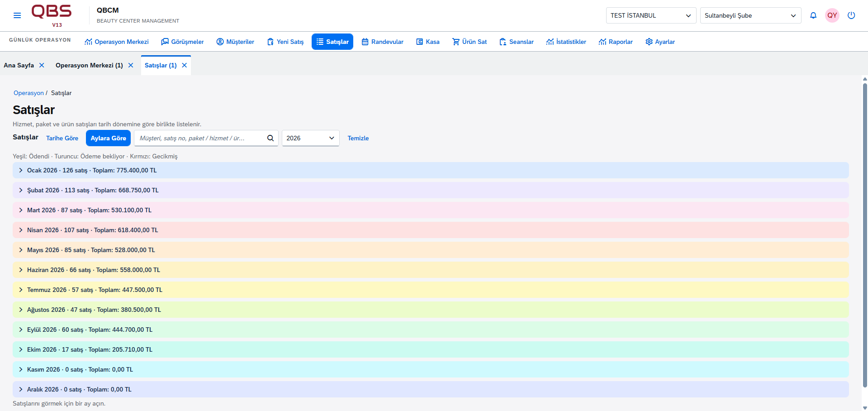Expand the Eylül 2026 month row
868x411 pixels.
[x=431, y=330]
